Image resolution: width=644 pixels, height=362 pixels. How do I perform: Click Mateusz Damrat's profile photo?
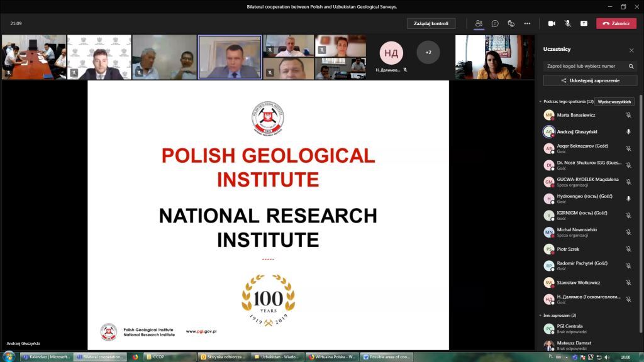click(548, 345)
